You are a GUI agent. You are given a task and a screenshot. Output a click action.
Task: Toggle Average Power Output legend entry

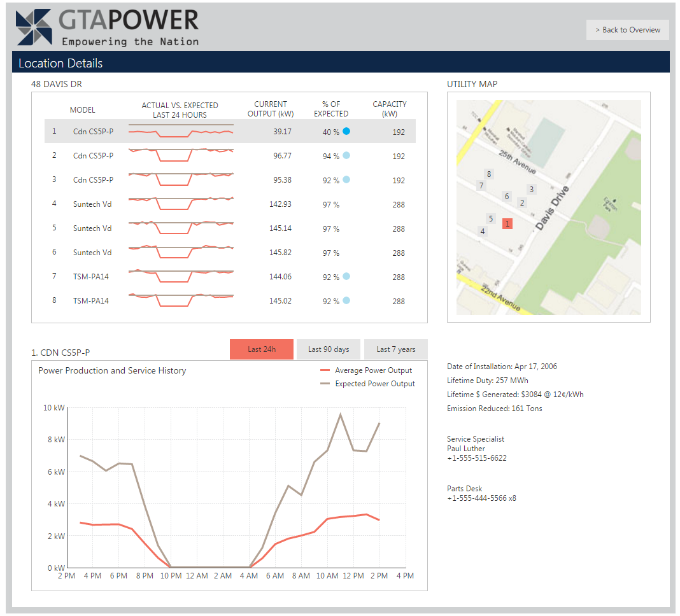coord(366,370)
